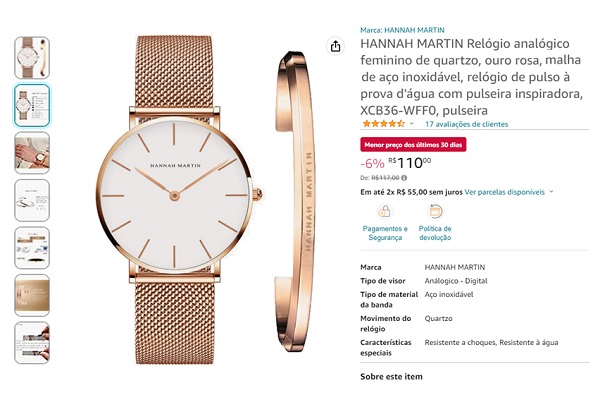Select the third thumbnail showing watch on wrist

(x=32, y=153)
